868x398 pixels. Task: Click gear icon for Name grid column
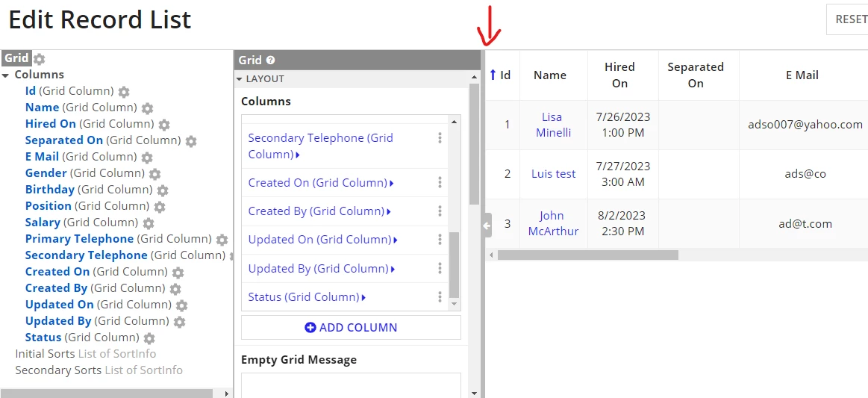point(147,108)
